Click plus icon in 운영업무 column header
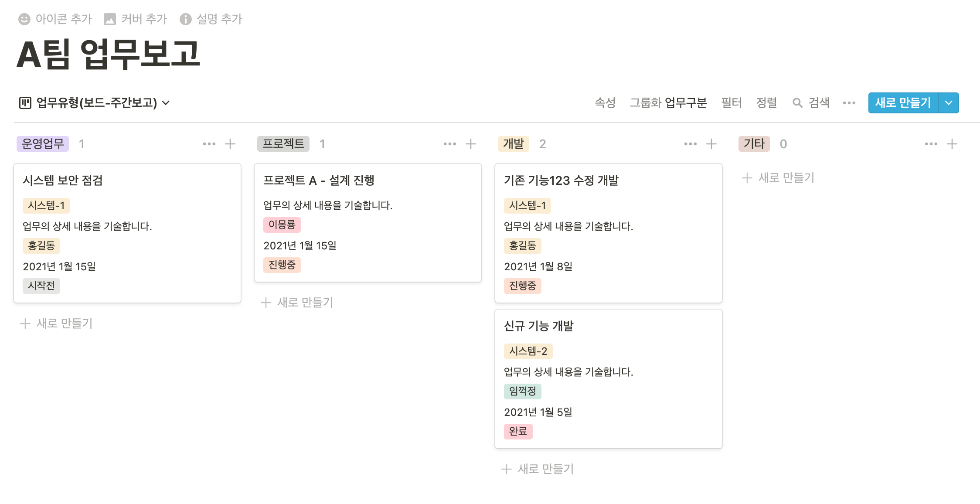The width and height of the screenshot is (980, 504). (230, 144)
